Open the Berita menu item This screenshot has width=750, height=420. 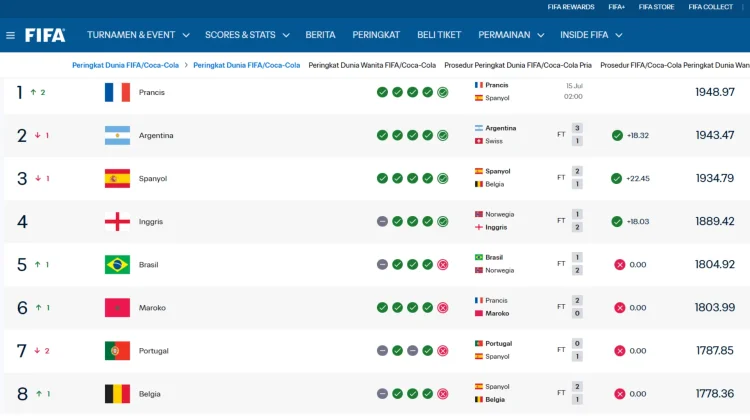click(320, 35)
